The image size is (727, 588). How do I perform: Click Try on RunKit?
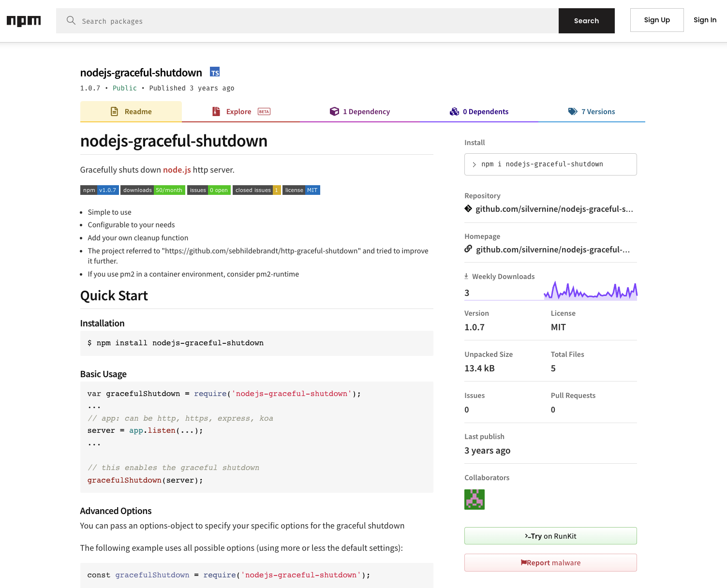tap(550, 536)
